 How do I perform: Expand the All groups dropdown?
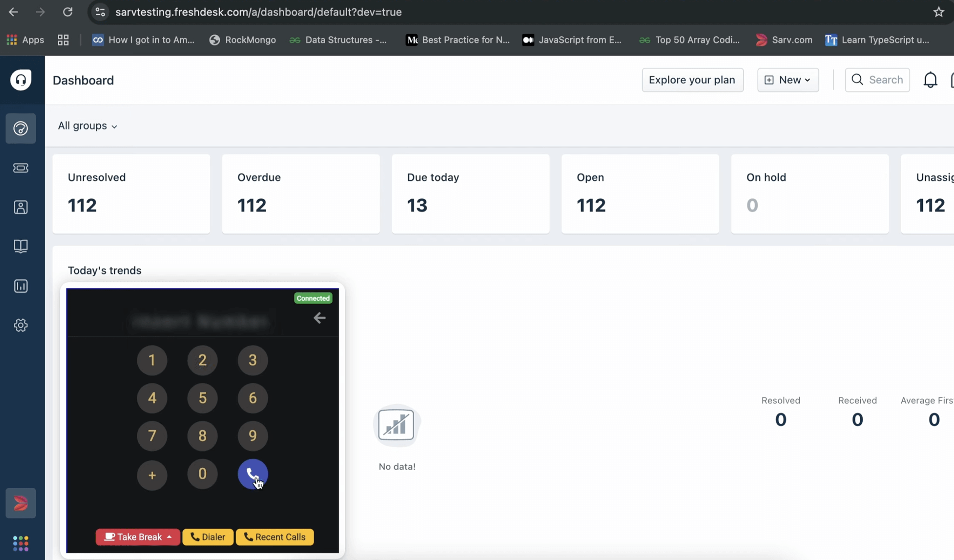[87, 125]
